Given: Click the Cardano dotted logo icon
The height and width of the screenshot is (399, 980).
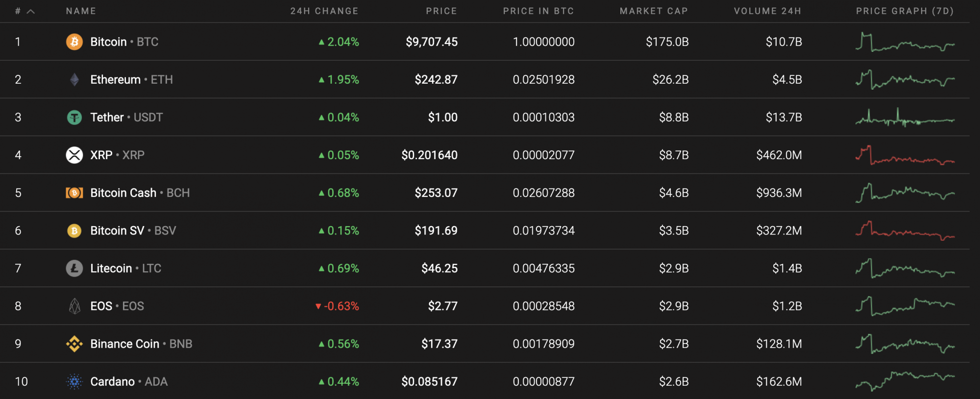Looking at the screenshot, I should click(x=74, y=381).
